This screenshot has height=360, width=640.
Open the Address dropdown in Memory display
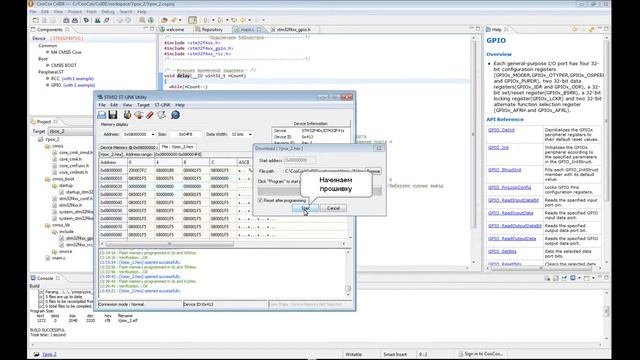click(153, 134)
